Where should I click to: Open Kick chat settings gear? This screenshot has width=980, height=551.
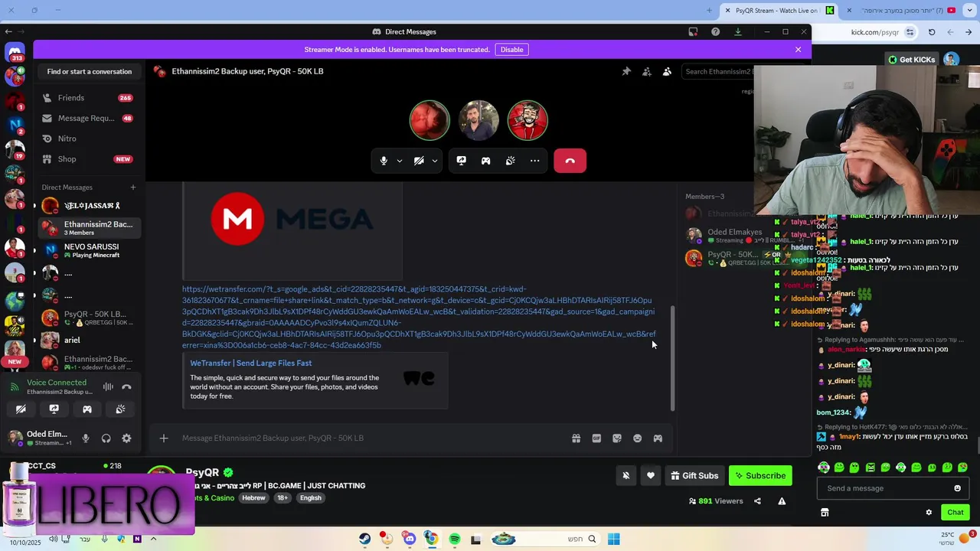pyautogui.click(x=929, y=512)
